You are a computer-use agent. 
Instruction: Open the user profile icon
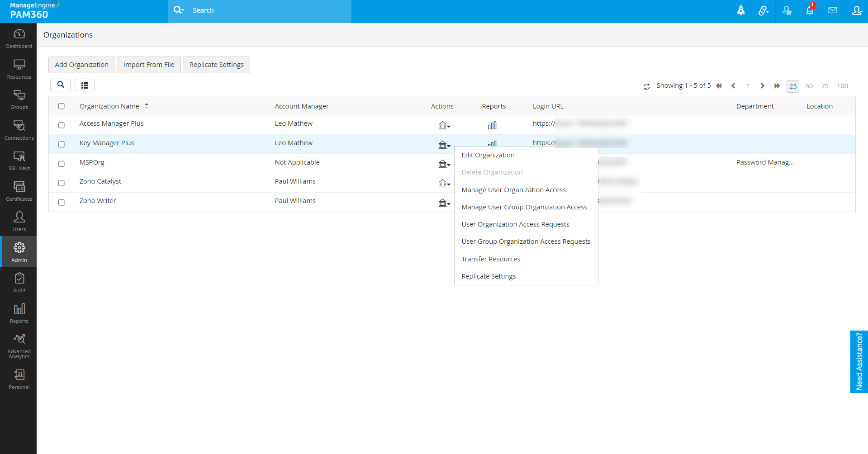(857, 10)
